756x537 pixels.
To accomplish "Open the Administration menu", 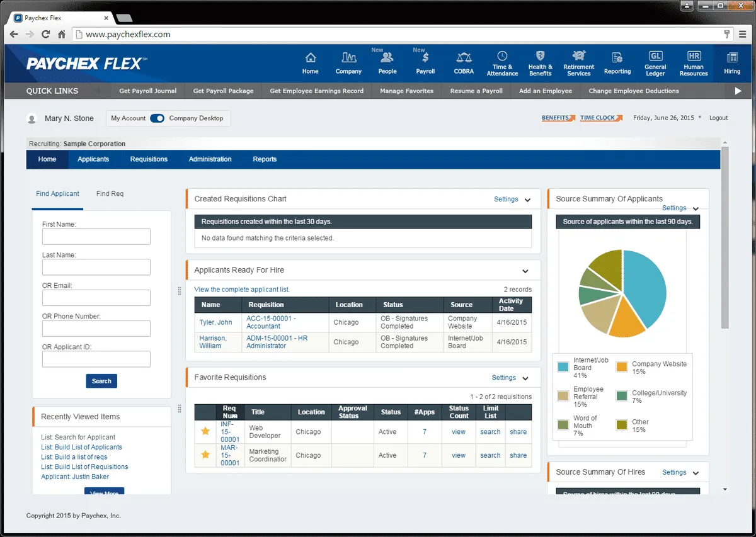I will pos(210,159).
